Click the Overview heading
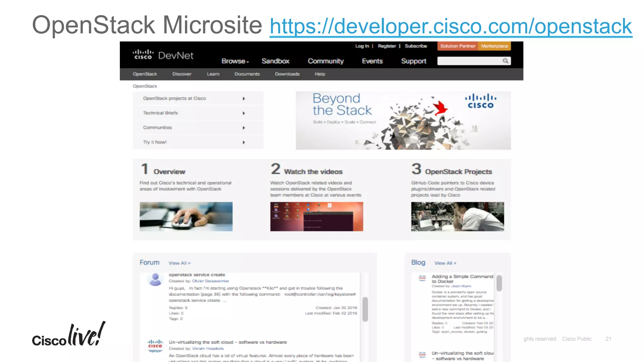 [x=169, y=172]
